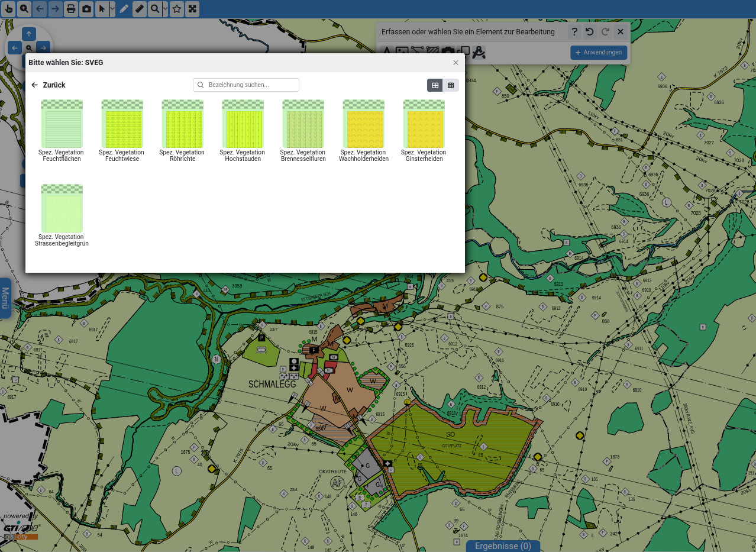Image resolution: width=756 pixels, height=552 pixels.
Task: Take a map screenshot with the camera icon
Action: 86,9
